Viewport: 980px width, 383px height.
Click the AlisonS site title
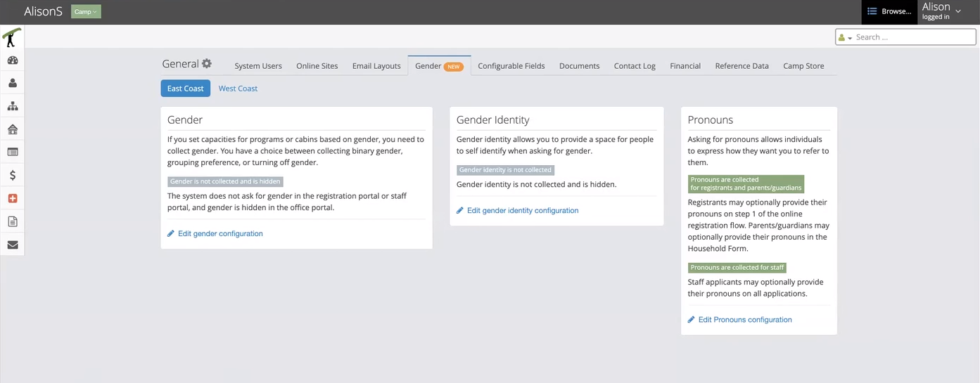click(x=44, y=11)
